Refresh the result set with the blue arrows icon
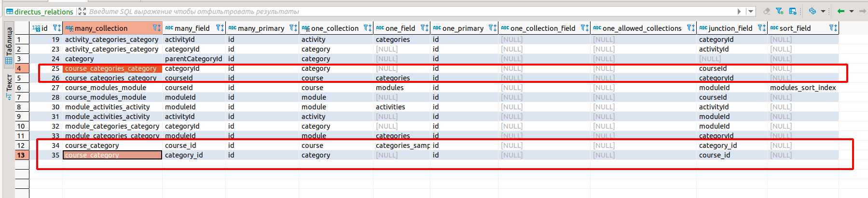This screenshot has width=868, height=198. tap(813, 11)
